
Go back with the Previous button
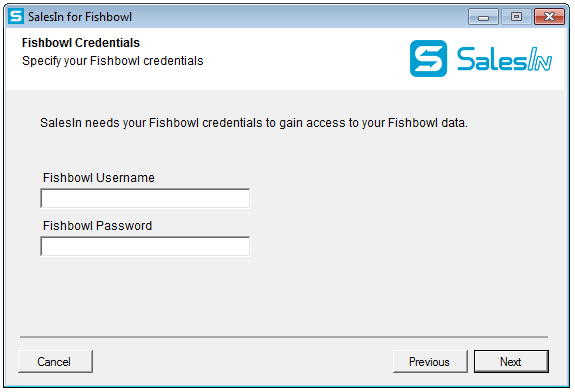(x=430, y=362)
